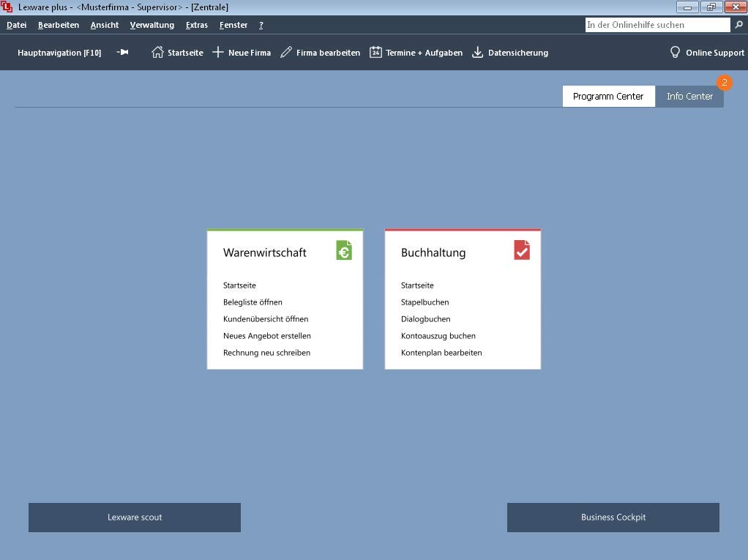This screenshot has height=560, width=748.
Task: Click the Neue Firma label in the toolbar
Action: 250,53
